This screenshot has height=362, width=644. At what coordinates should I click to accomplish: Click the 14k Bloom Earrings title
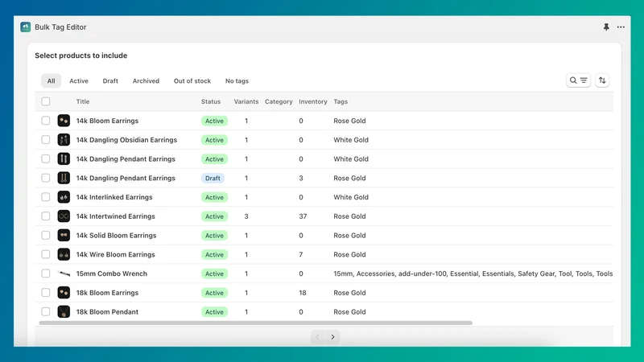point(107,121)
